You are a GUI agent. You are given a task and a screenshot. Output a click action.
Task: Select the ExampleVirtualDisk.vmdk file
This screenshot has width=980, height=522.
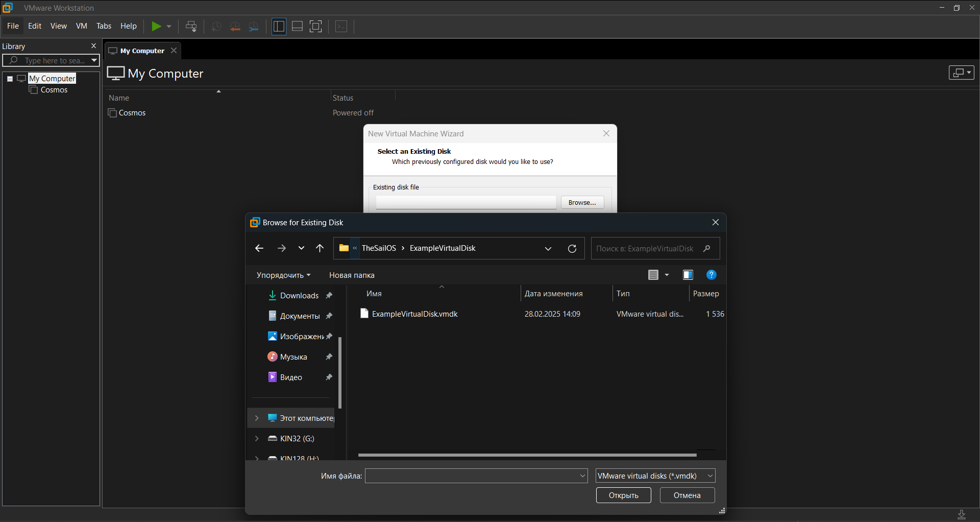click(414, 314)
